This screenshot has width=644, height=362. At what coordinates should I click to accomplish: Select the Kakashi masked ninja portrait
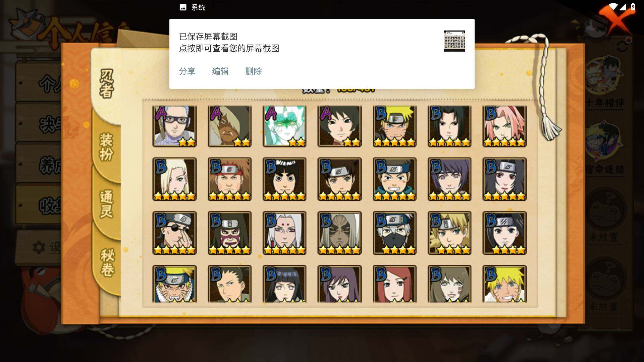pos(394,233)
